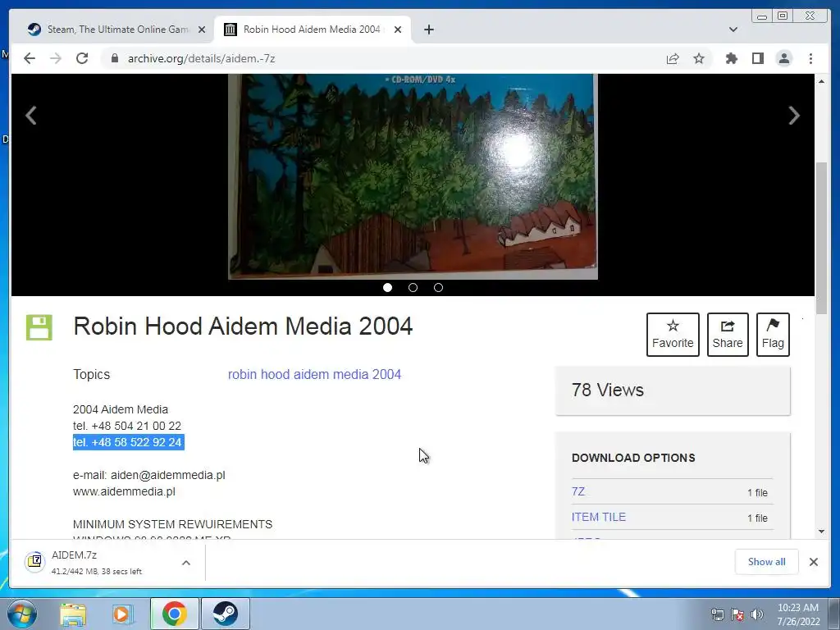Click the Share button for this item
This screenshot has width=840, height=630.
pos(728,335)
